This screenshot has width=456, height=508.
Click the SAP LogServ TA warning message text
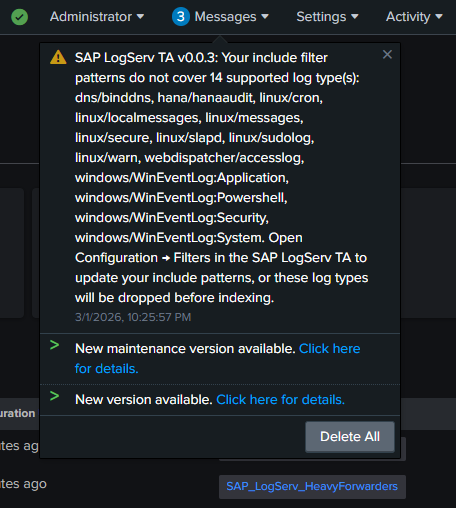click(222, 178)
